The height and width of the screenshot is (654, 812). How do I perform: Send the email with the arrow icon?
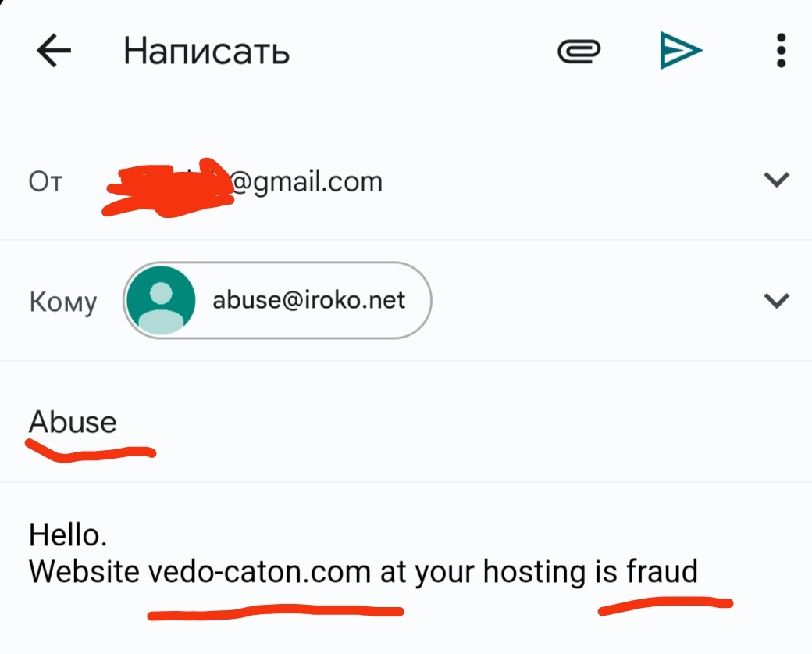click(x=681, y=50)
